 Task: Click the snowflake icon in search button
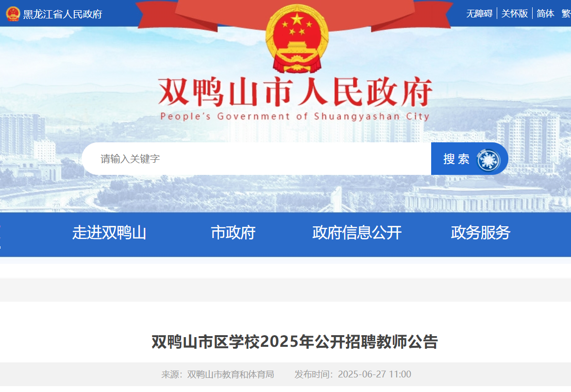click(488, 160)
